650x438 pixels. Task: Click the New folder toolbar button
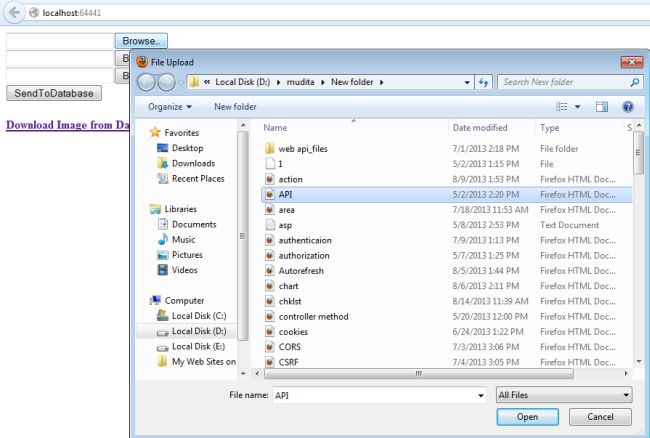[235, 107]
